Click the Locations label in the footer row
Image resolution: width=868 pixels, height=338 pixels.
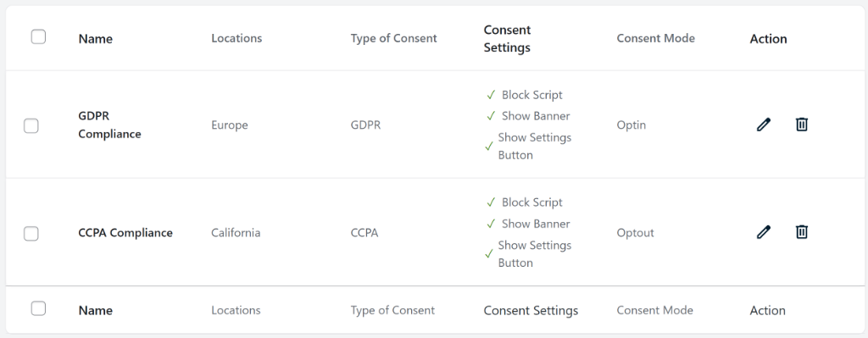[x=236, y=310]
